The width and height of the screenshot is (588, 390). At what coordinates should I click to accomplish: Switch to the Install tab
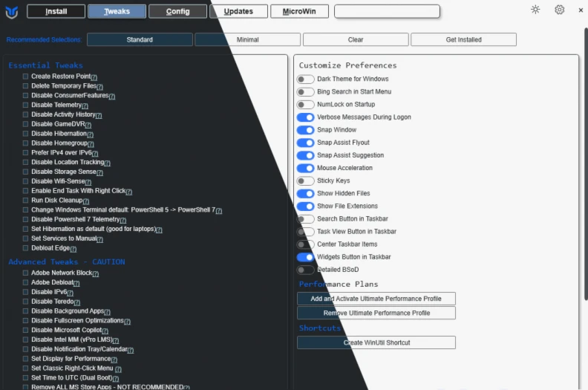click(x=56, y=11)
